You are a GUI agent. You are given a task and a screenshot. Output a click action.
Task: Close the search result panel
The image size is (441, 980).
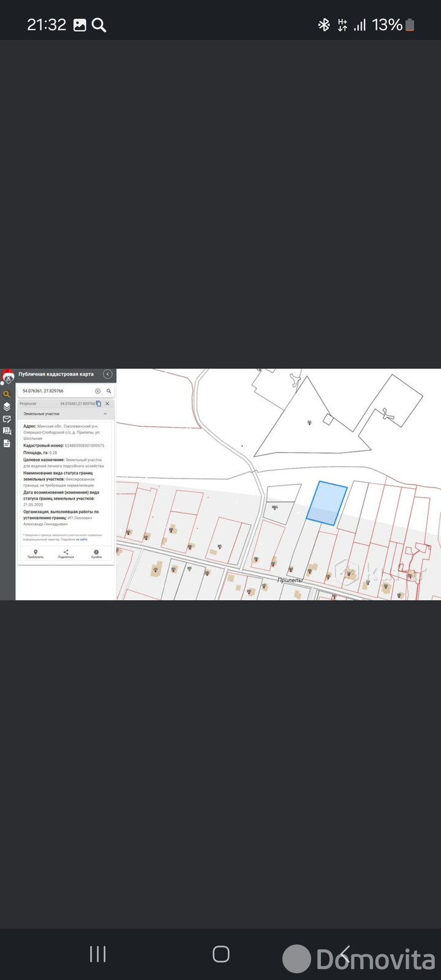(x=107, y=404)
